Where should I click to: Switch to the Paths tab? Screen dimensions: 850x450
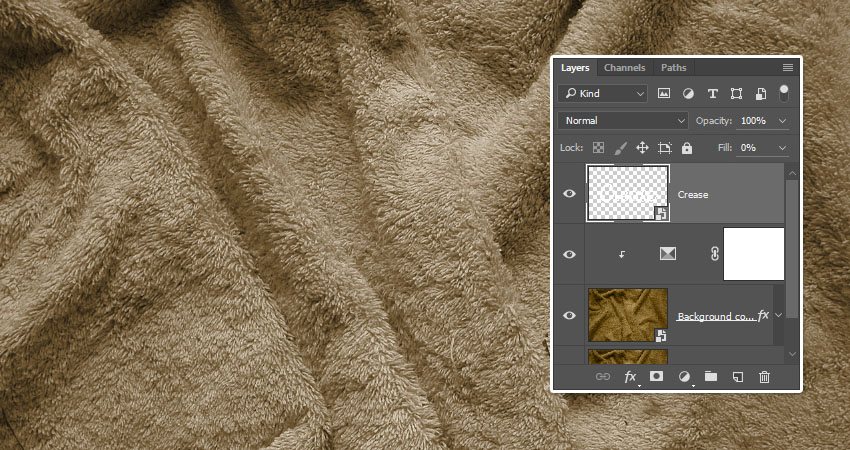pos(674,68)
